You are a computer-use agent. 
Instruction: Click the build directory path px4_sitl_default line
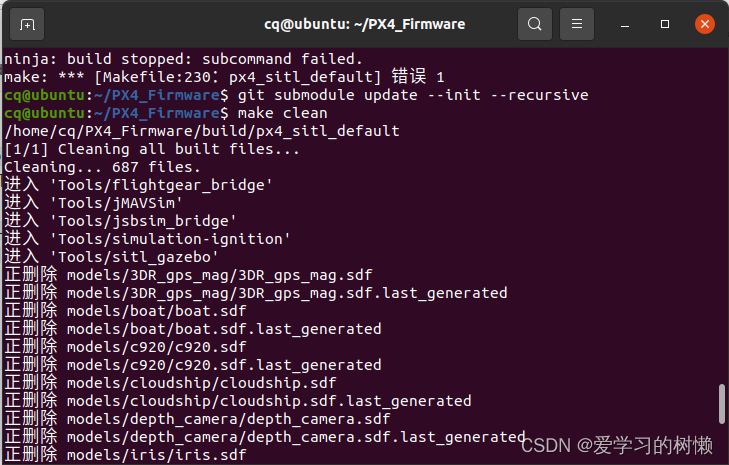tap(202, 131)
